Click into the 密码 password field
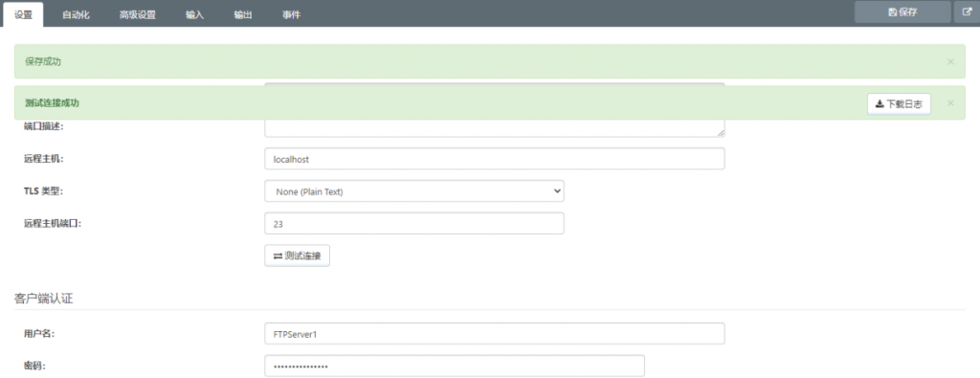 click(x=455, y=367)
